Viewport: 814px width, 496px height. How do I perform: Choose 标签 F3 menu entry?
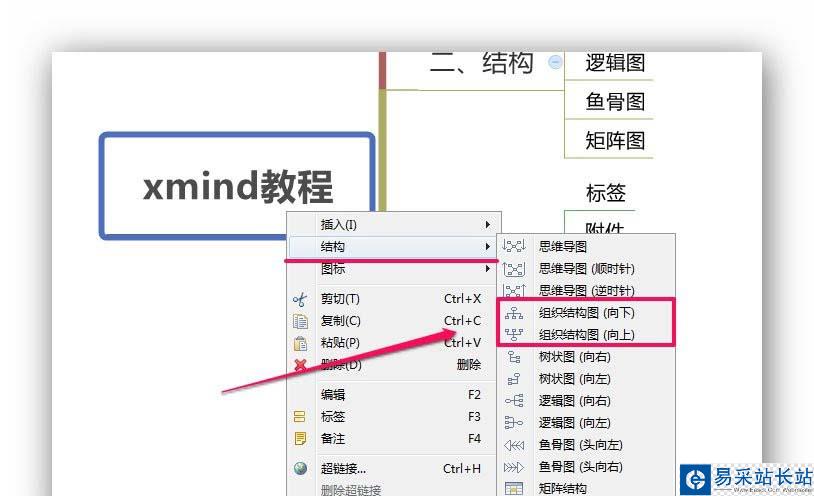(393, 417)
